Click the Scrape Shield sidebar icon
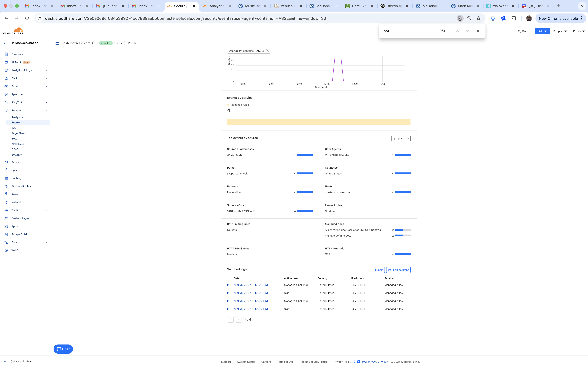This screenshot has width=588, height=367. point(6,234)
